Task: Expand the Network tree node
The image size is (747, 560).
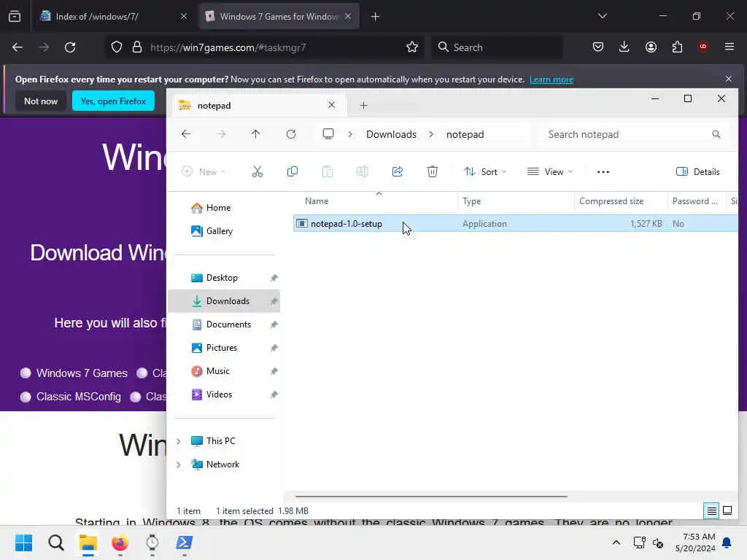Action: (179, 464)
